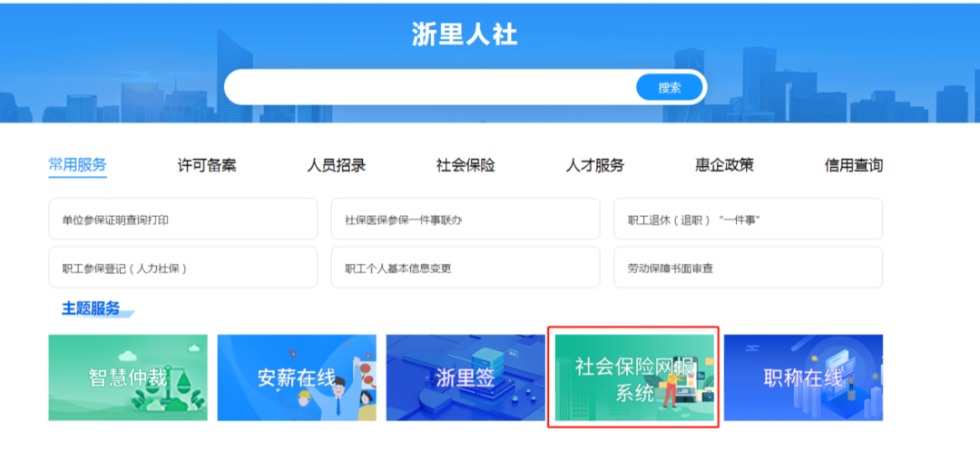This screenshot has width=980, height=470.
Task: Open 社保医保参保一件事联办 service
Action: point(465,219)
